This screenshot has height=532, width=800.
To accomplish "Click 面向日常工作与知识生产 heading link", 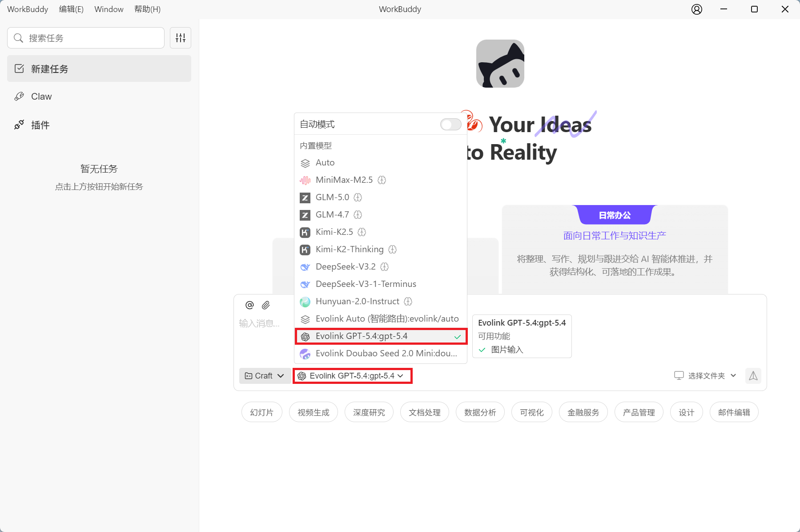I will click(x=615, y=235).
